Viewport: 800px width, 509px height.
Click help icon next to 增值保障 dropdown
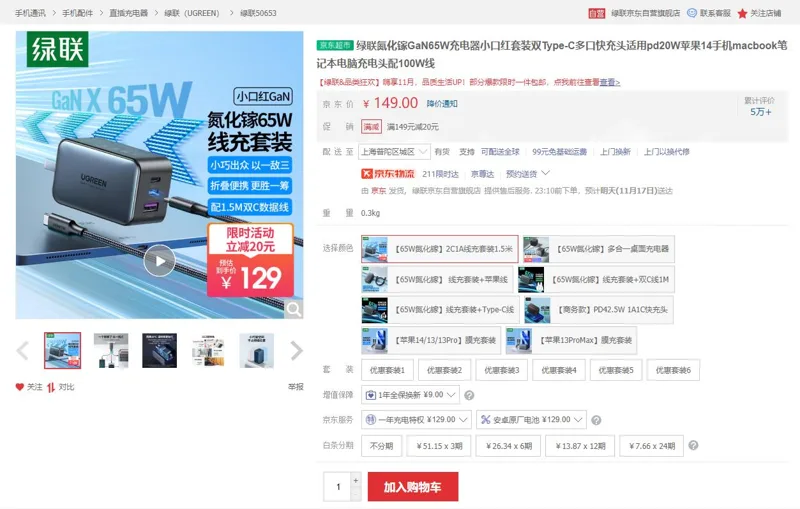[x=469, y=395]
